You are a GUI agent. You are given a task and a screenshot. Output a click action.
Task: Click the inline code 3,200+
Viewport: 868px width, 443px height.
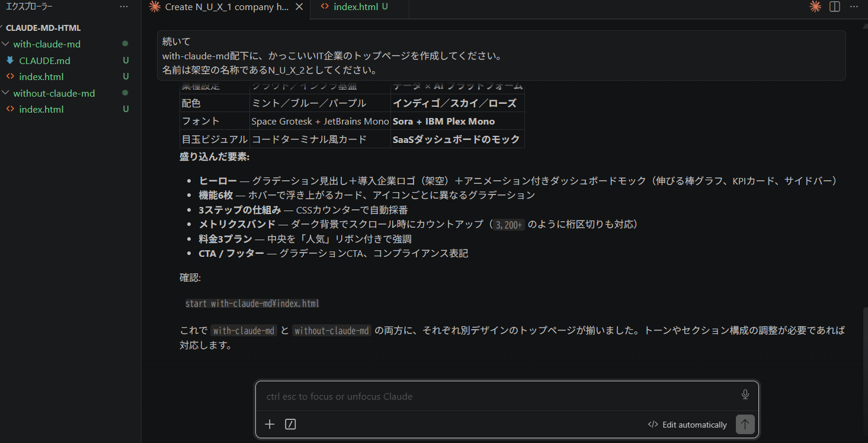(x=510, y=225)
